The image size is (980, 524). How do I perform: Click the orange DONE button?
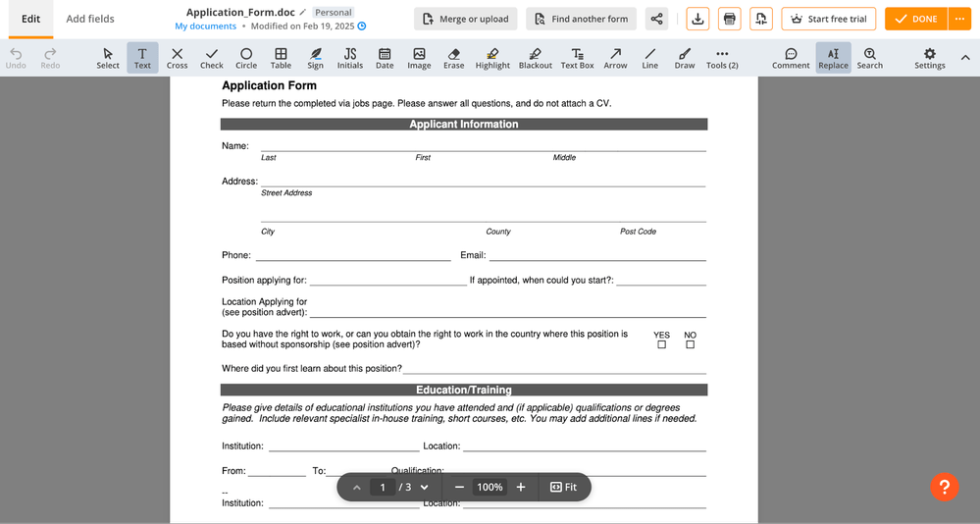click(x=916, y=19)
